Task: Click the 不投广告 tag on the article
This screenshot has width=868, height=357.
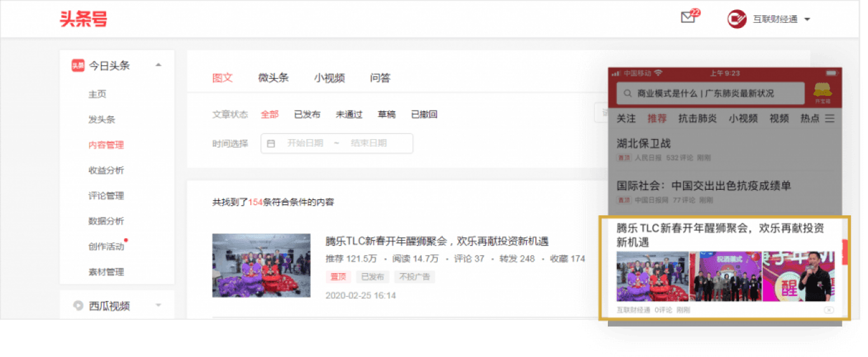Action: 414,277
